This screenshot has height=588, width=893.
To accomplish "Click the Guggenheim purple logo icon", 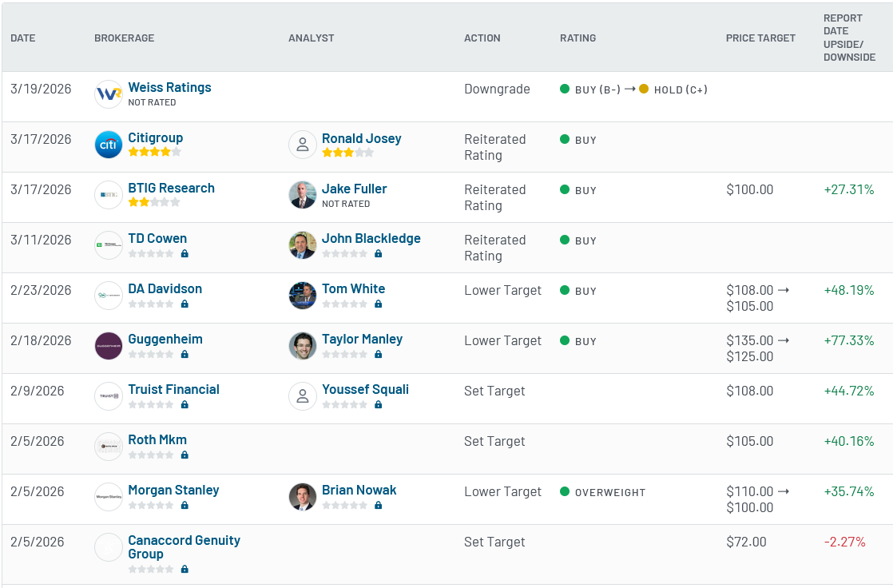I will (108, 346).
